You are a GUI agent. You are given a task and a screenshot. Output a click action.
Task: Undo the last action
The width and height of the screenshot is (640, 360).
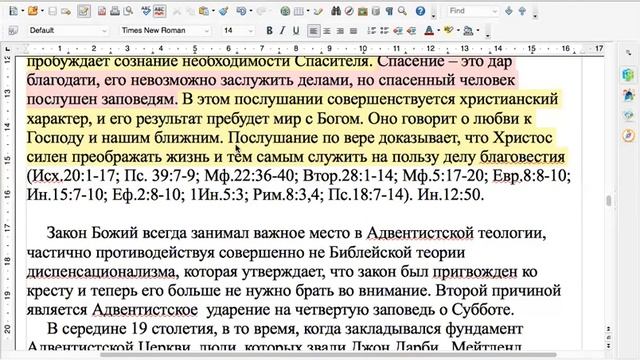(241, 11)
